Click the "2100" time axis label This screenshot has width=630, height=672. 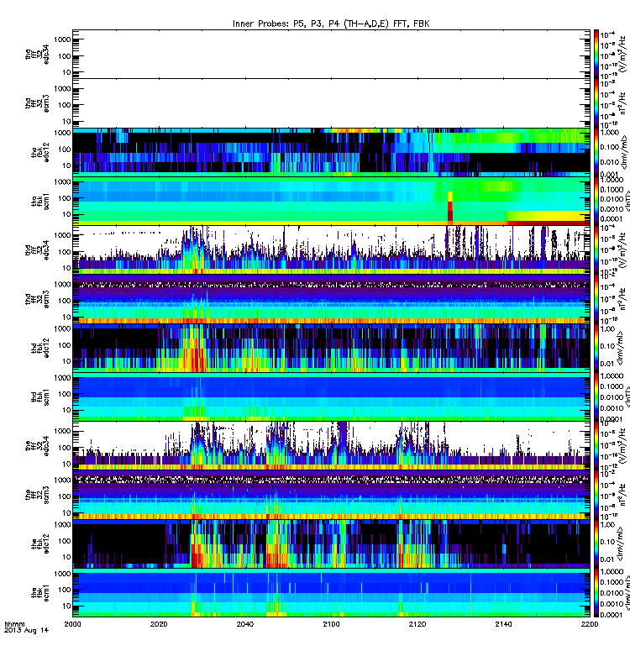pyautogui.click(x=331, y=624)
